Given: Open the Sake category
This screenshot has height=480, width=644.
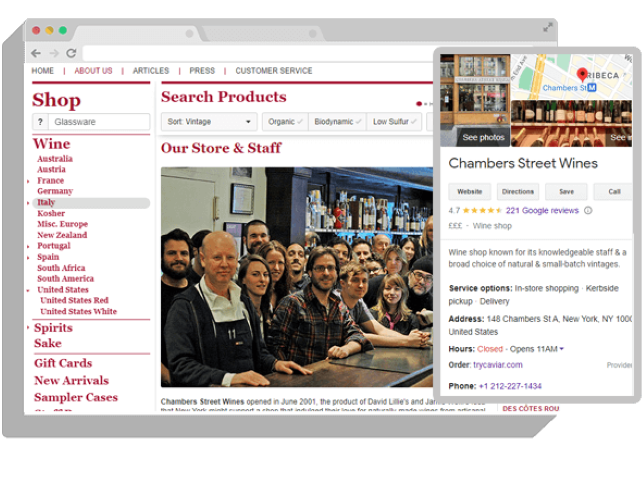Looking at the screenshot, I should (48, 343).
